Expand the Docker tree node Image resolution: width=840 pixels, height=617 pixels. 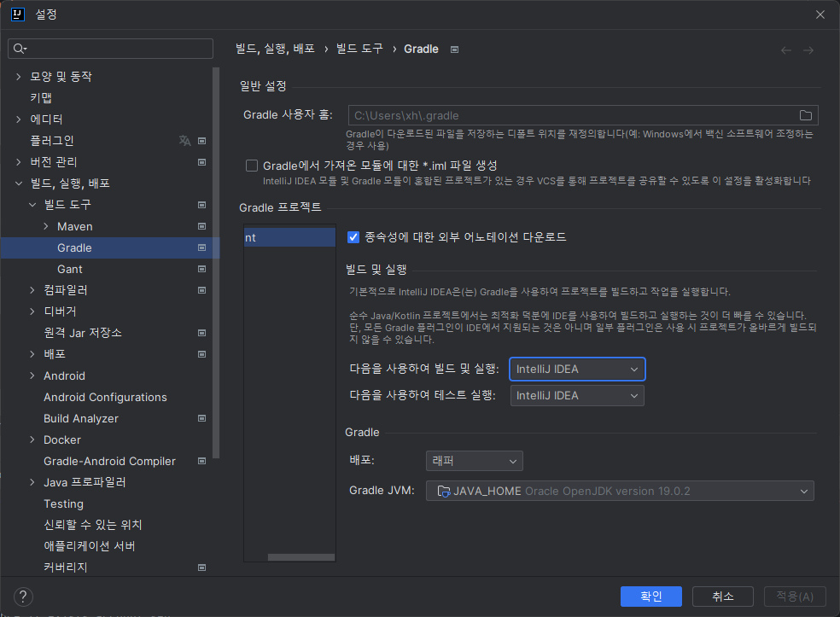click(x=32, y=439)
